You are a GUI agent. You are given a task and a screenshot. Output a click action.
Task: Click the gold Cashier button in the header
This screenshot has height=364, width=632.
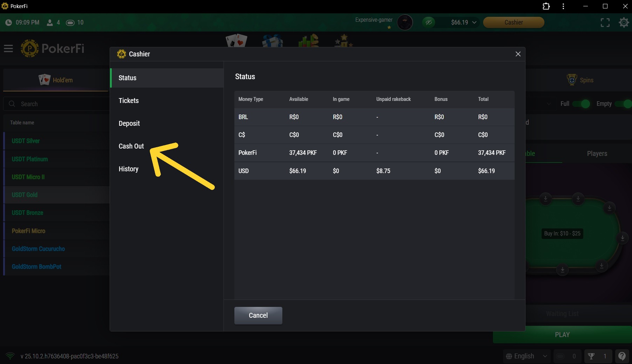click(513, 22)
